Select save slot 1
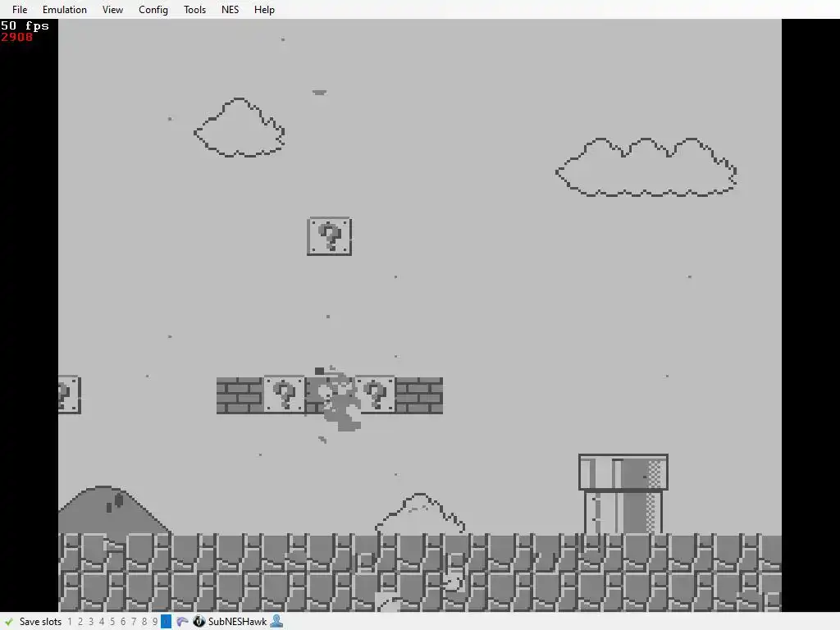 [x=70, y=622]
